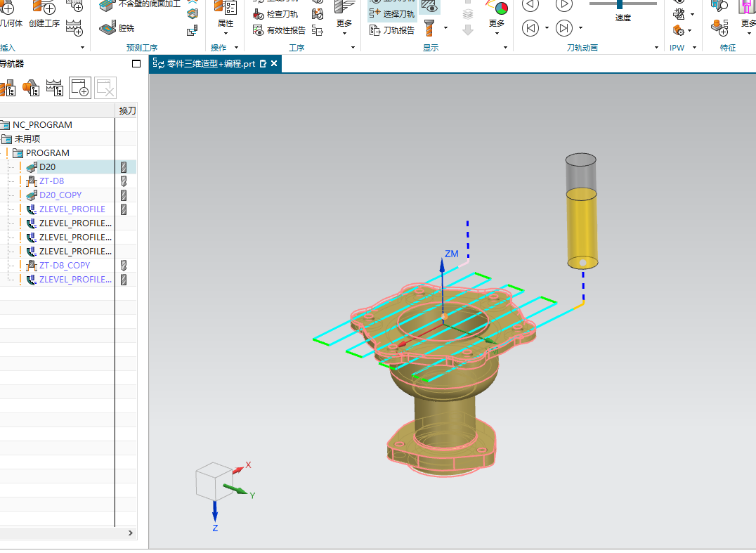The height and width of the screenshot is (553, 756).
Task: Open the 刀轨报告 toolpath report
Action: pyautogui.click(x=392, y=30)
